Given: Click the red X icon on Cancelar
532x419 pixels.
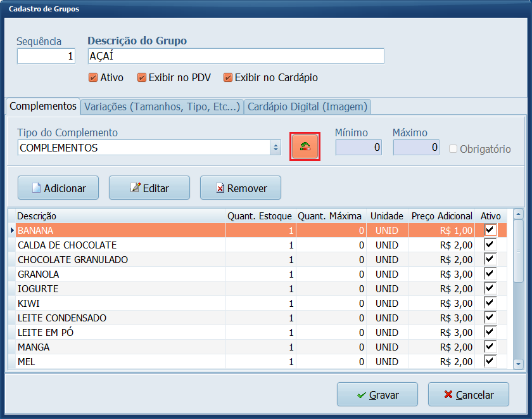Looking at the screenshot, I should pyautogui.click(x=450, y=394).
